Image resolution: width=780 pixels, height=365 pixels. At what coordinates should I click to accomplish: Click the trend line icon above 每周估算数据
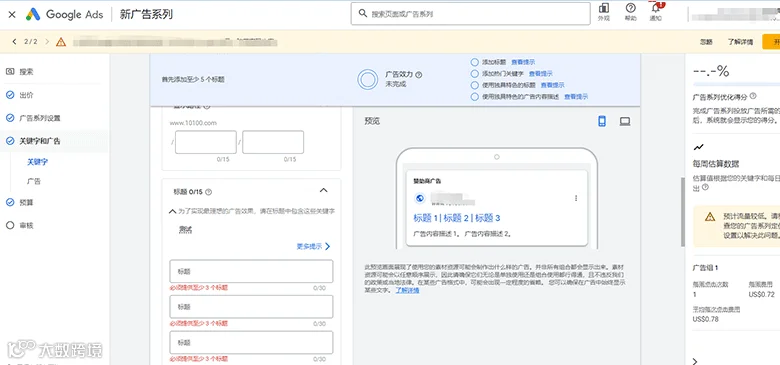[x=699, y=147]
